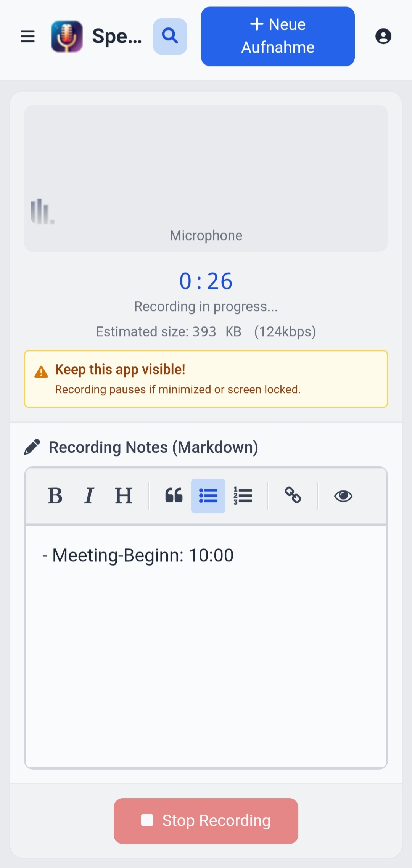Click the microphone app logo
This screenshot has width=412, height=868.
click(67, 37)
